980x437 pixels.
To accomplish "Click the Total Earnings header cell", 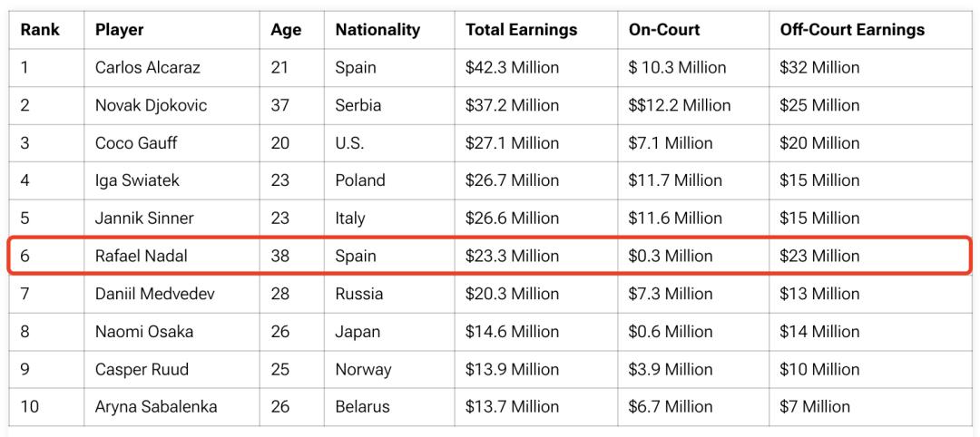I will [x=521, y=30].
